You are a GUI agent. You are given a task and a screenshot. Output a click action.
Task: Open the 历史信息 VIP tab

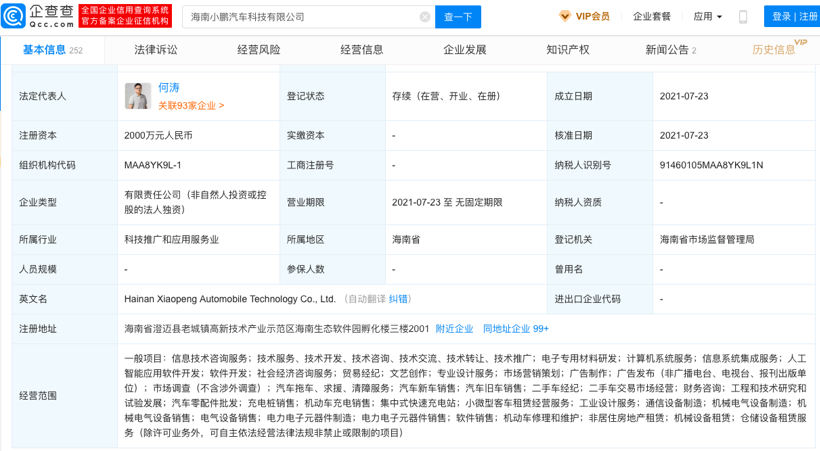[779, 48]
